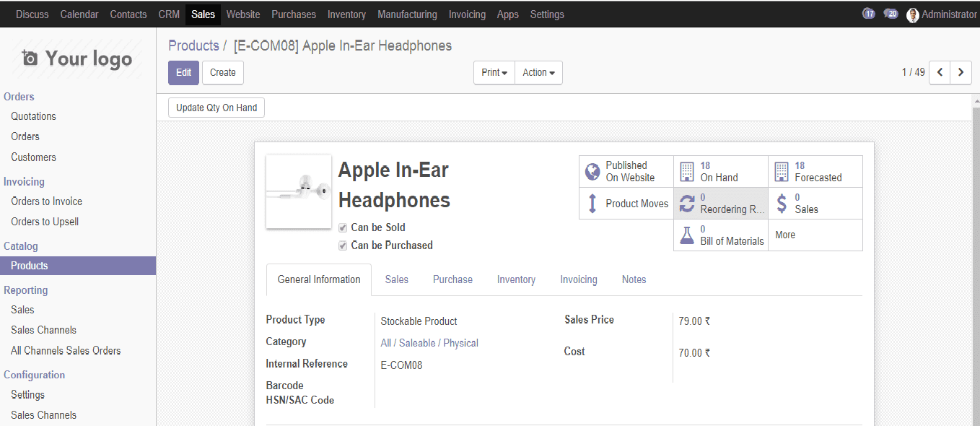Click the 1 / 49 pager counter

click(x=913, y=72)
